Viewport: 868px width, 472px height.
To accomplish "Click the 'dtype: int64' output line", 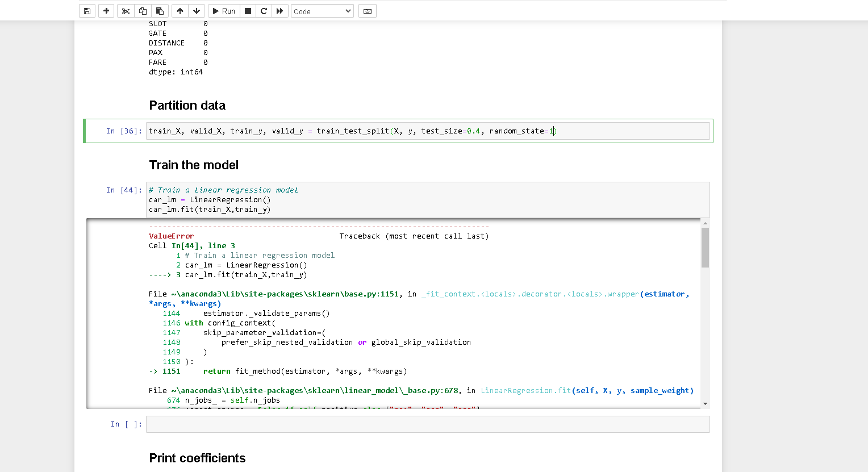I will 176,72.
